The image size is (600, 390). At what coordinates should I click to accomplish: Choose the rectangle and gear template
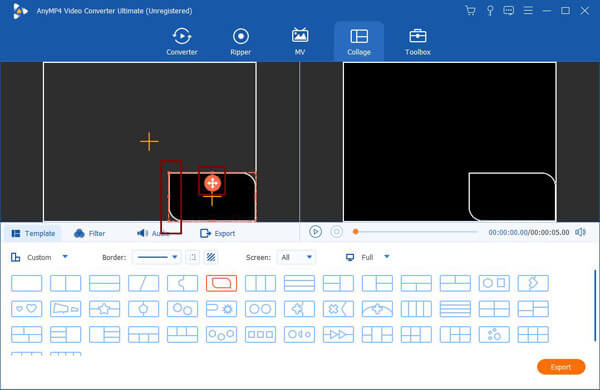[222, 308]
